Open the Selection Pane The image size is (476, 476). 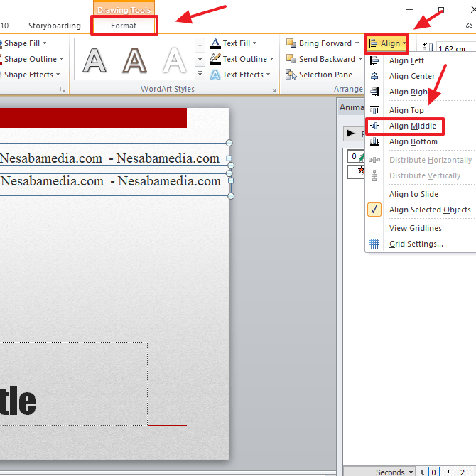(319, 75)
